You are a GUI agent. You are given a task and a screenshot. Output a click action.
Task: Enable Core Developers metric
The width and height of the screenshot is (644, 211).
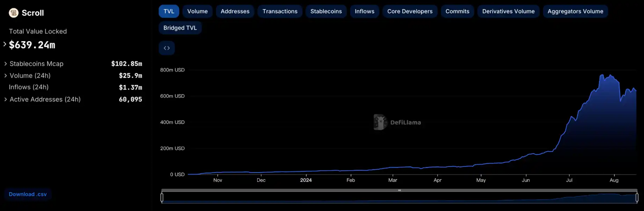point(410,12)
